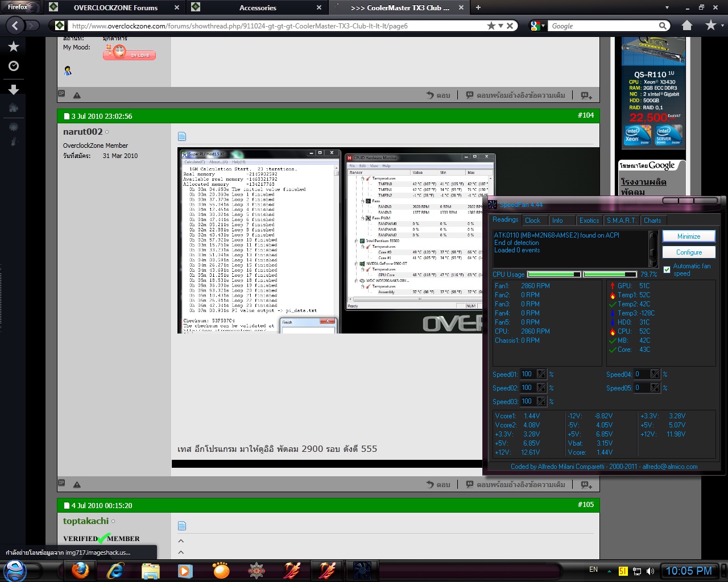Open the sidebar history clock panel
This screenshot has height=582, width=728.
(x=14, y=66)
